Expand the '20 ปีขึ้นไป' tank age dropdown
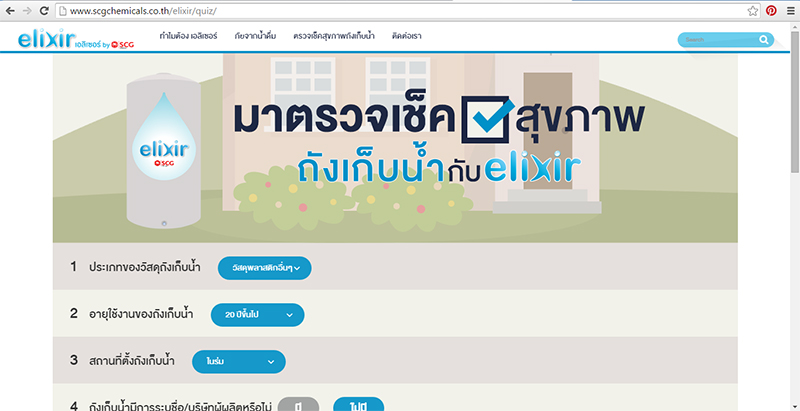The image size is (800, 411). pos(257,314)
